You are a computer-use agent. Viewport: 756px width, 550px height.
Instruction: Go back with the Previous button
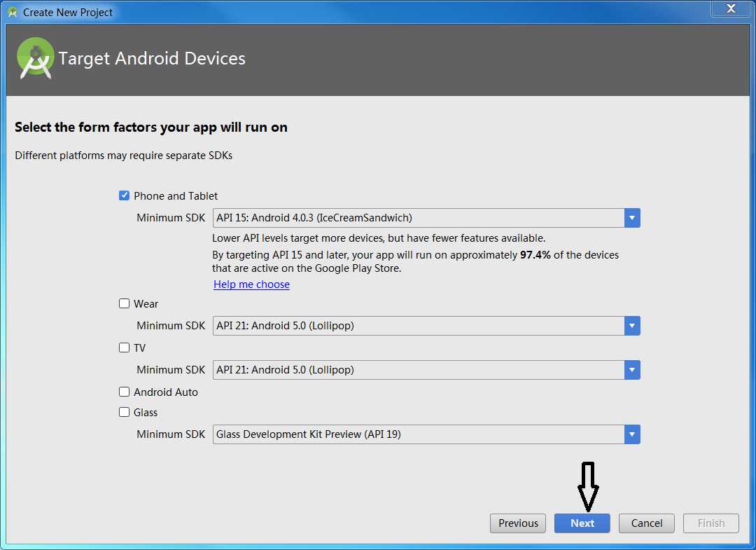coord(518,523)
